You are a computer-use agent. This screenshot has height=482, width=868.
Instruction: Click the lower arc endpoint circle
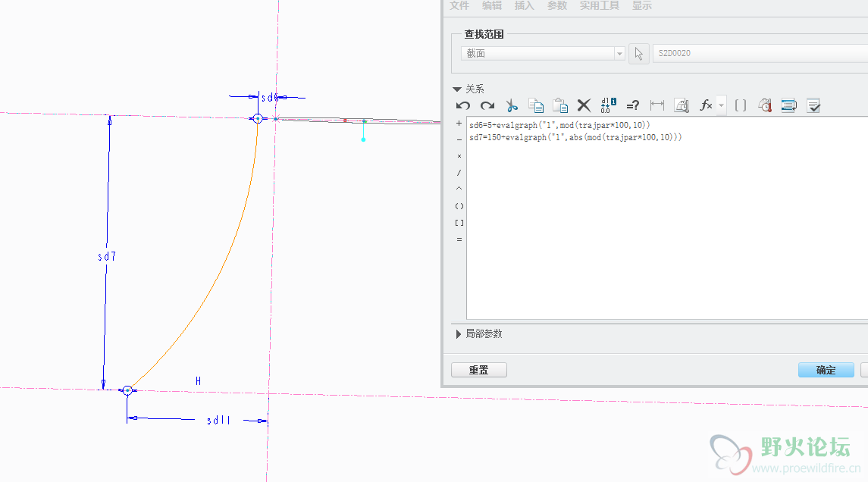(127, 390)
